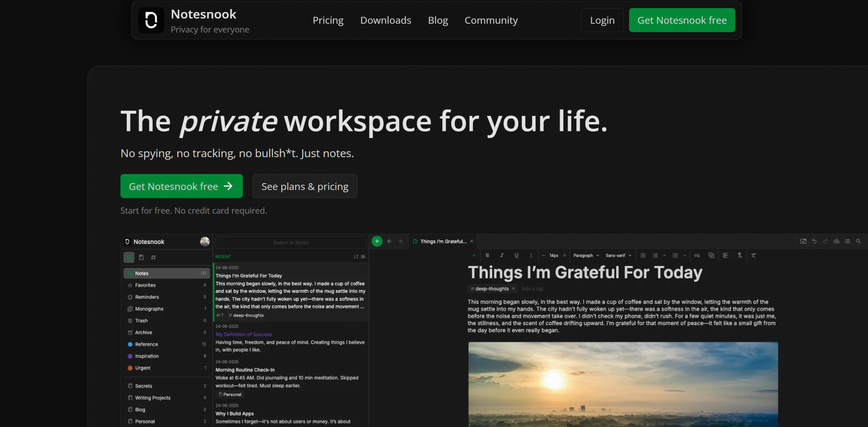
Task: Clear formatting on selection
Action: pos(753,255)
